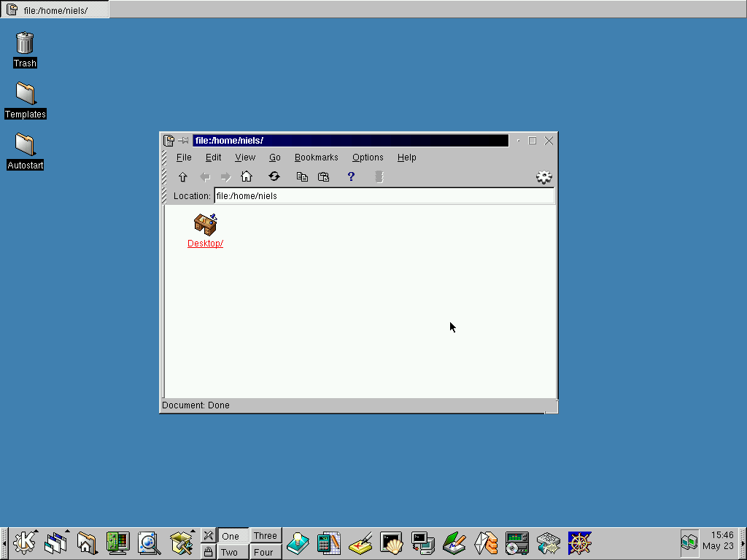Launch the find files magnifier from the panel
This screenshot has height=560, width=747.
150,543
